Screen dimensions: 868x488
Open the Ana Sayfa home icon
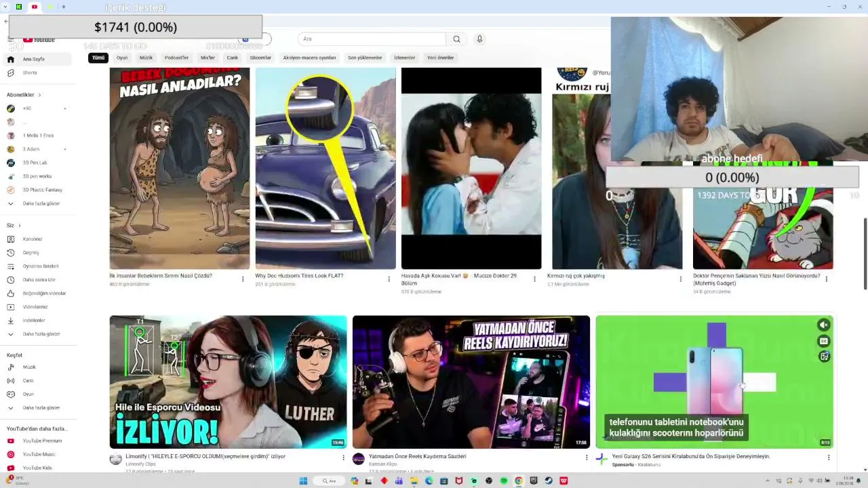pyautogui.click(x=10, y=59)
